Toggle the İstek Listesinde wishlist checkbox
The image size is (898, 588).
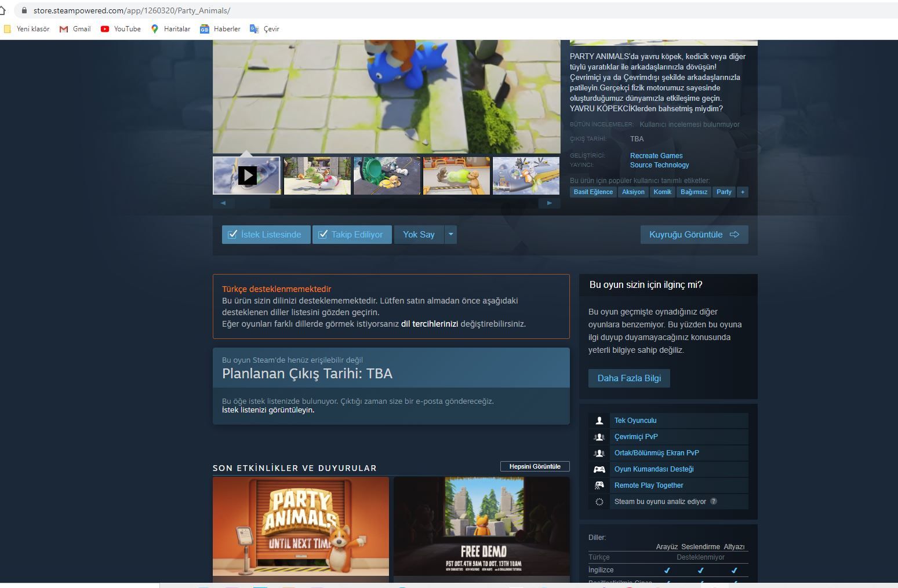point(232,235)
